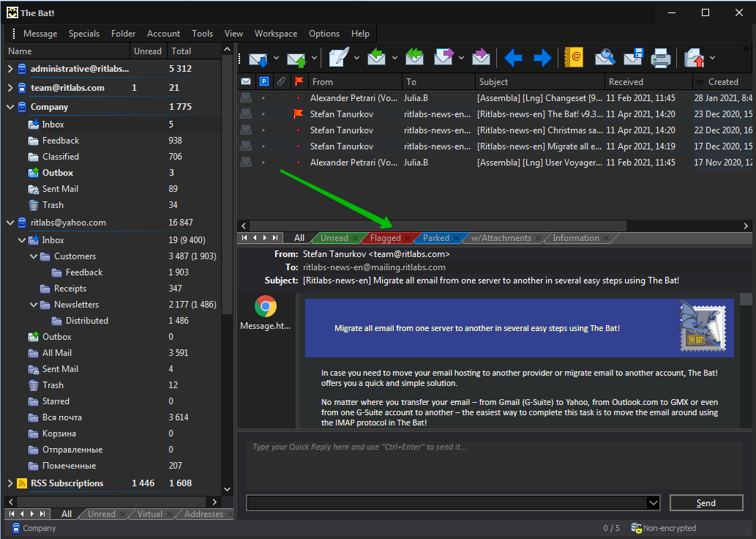The image size is (756, 539).
Task: Sort by read-status envelope column header
Action: pyautogui.click(x=246, y=81)
